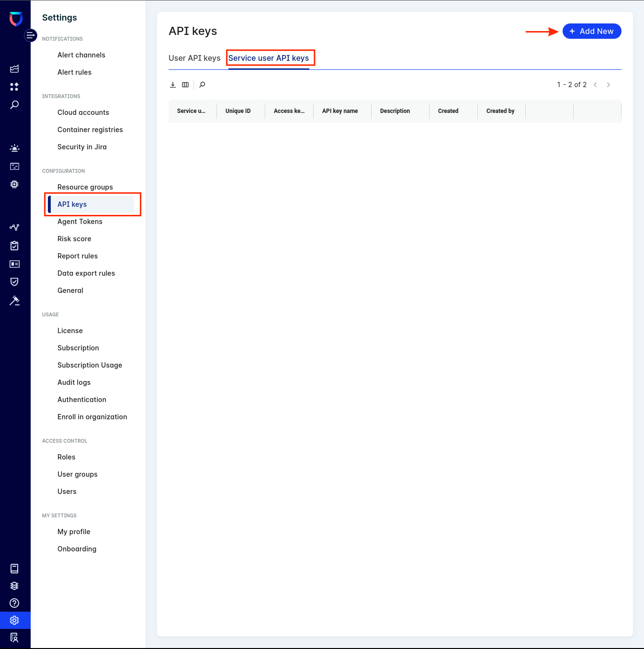Click Enroll in organization
Viewport: 644px width, 649px height.
tap(92, 417)
